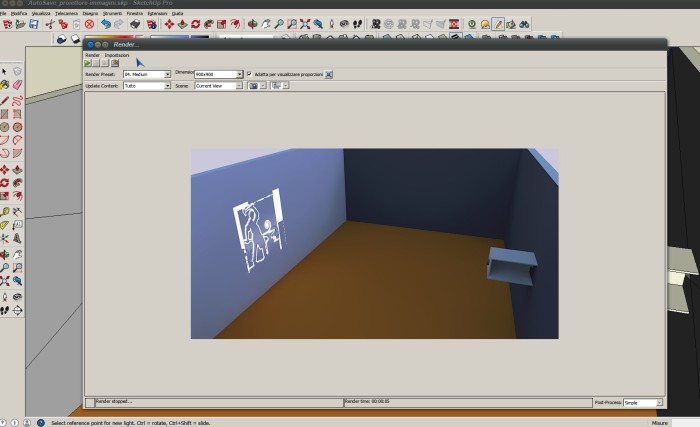Click the monitor icon button in Render window
The height and width of the screenshot is (427, 700).
click(x=276, y=86)
